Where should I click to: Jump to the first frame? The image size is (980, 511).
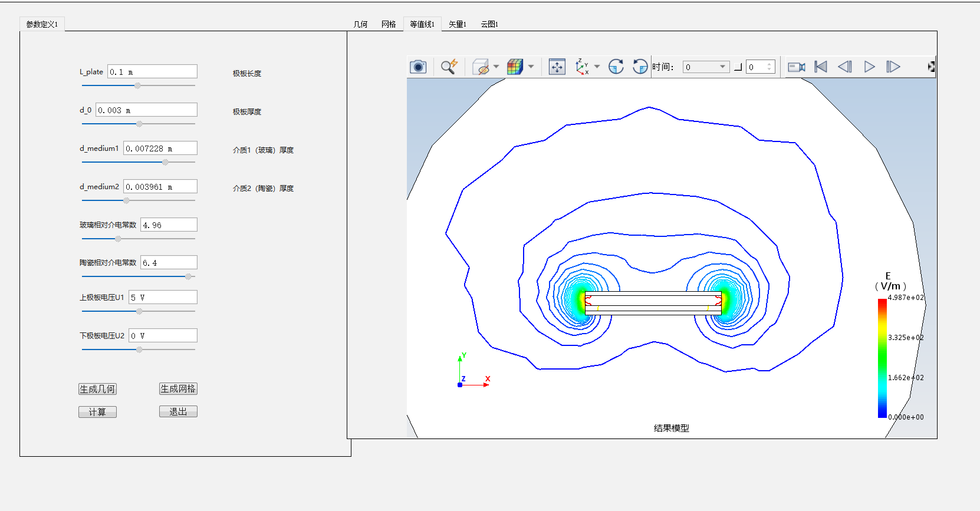[821, 67]
